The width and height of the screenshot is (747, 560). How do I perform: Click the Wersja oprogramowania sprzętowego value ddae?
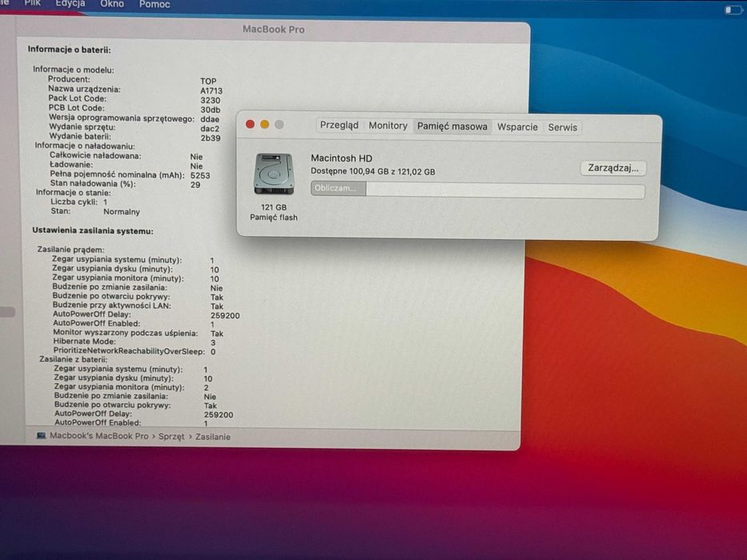pos(210,119)
